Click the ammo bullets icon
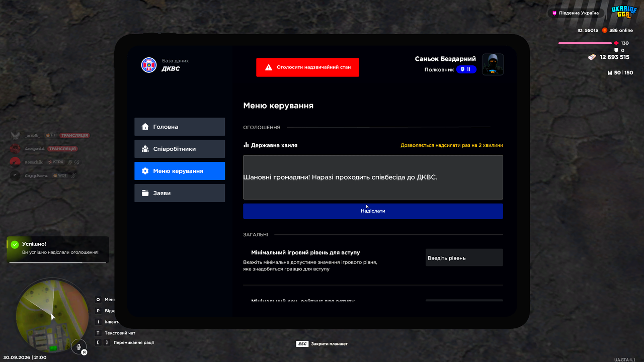This screenshot has height=362, width=644. click(610, 73)
